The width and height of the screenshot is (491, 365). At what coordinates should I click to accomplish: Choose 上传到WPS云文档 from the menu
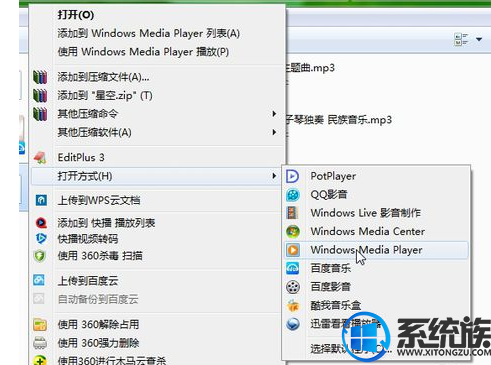click(x=156, y=200)
